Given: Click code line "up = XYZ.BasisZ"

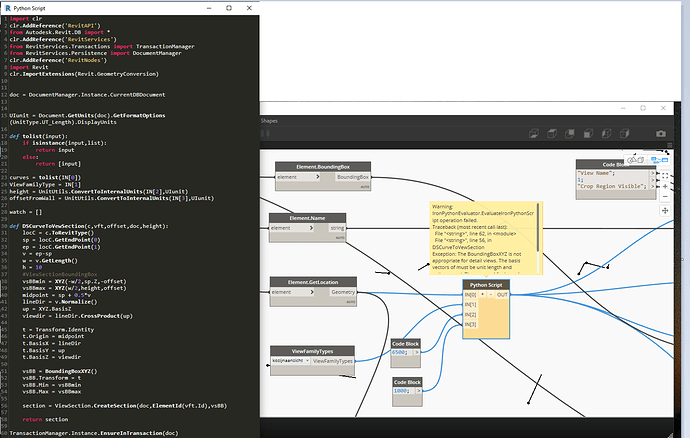Looking at the screenshot, I should tap(45, 309).
